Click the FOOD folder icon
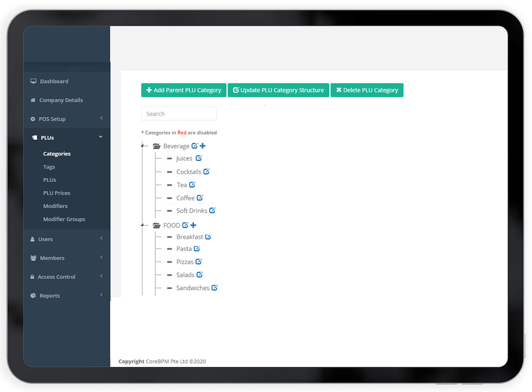Screen dimensions: 532x392 156,225
